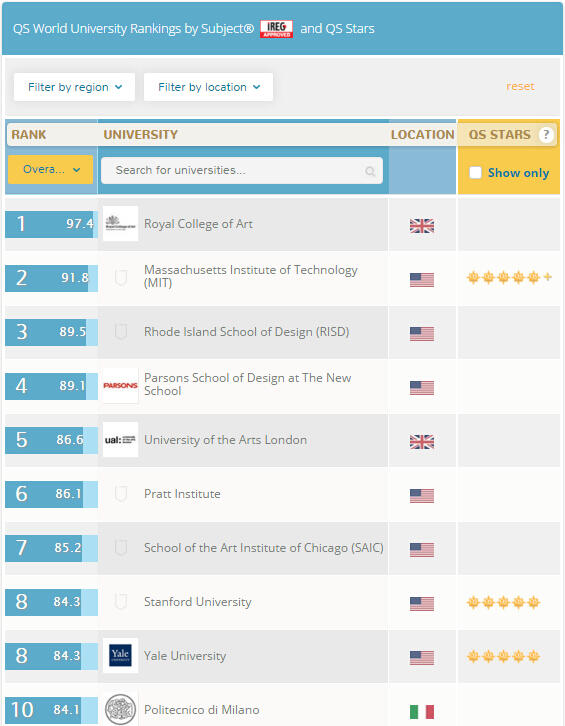Click the IREG Approved badge icon

[x=276, y=29]
